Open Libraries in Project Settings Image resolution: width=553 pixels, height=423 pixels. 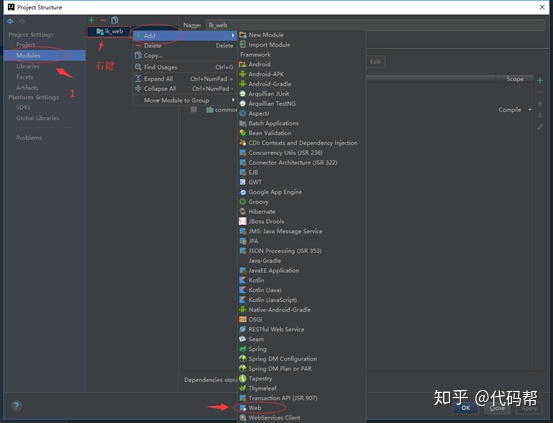(x=28, y=66)
